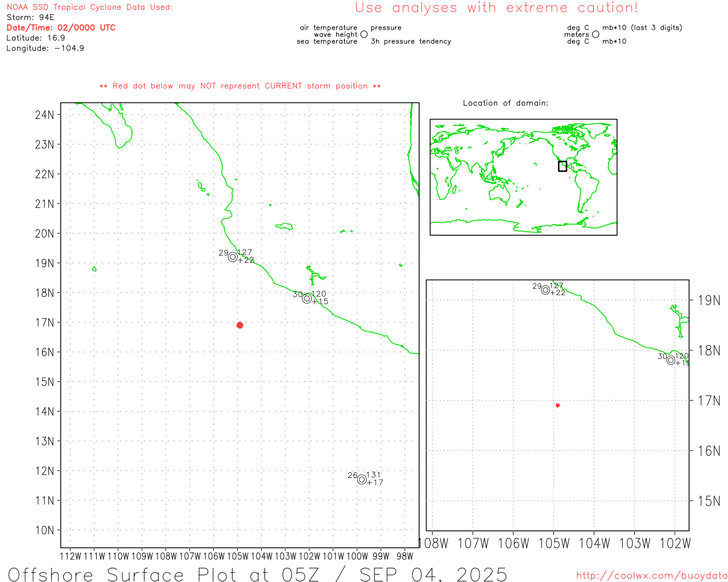The height and width of the screenshot is (582, 728).
Task: Click the 19N label on inset map
Action: click(709, 300)
